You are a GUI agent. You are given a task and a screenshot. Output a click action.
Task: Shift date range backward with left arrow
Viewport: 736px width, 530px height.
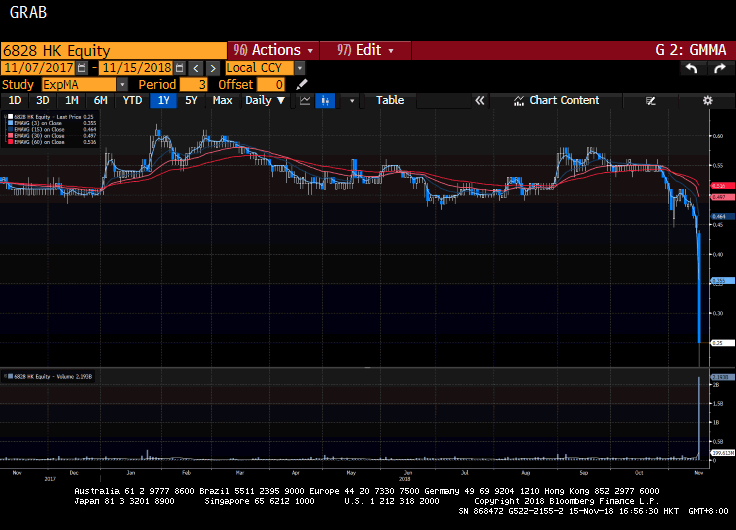[196, 68]
